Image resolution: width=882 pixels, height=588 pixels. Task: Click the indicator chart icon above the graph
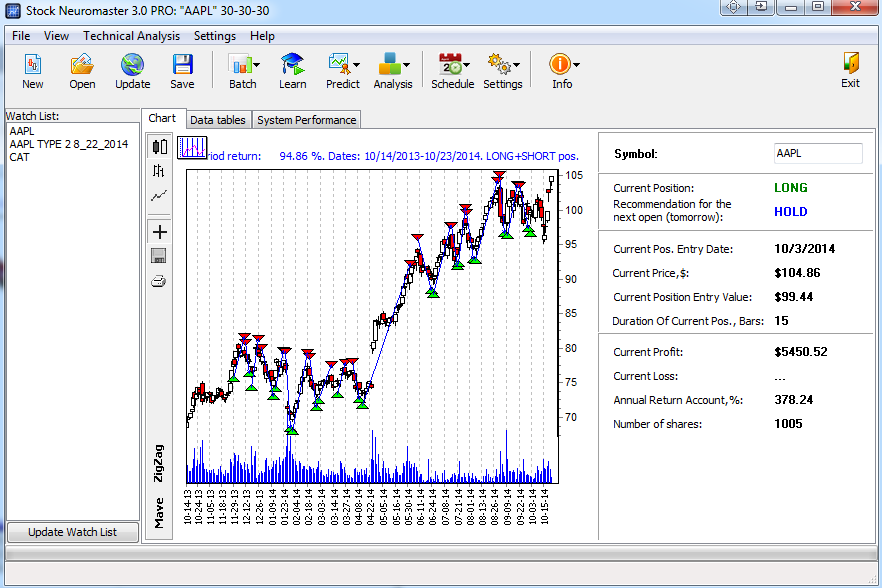point(192,147)
